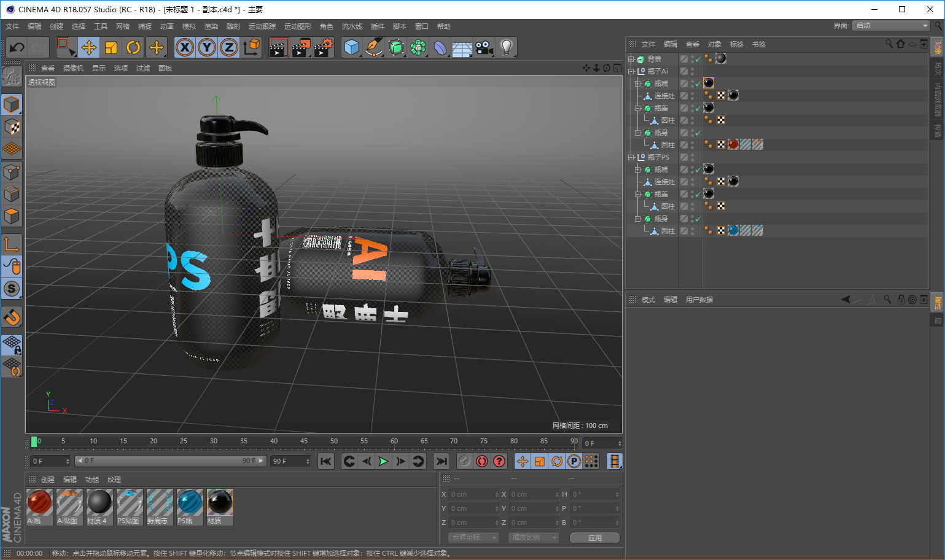Jump to the end of the animation
This screenshot has height=560, width=945.
[441, 461]
